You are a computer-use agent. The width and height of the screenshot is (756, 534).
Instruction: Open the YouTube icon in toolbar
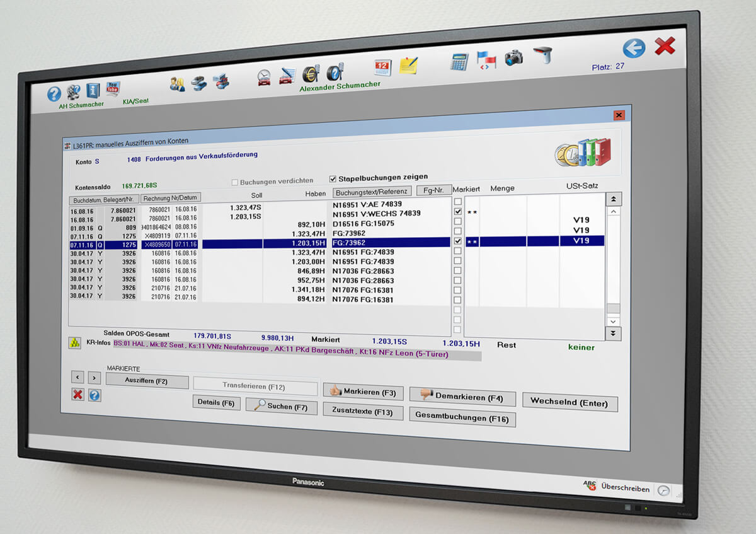tap(113, 89)
